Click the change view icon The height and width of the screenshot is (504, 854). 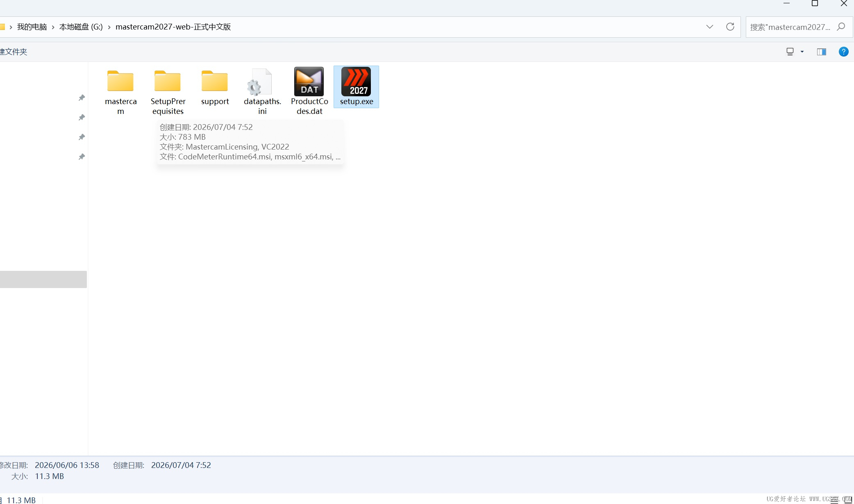(790, 52)
